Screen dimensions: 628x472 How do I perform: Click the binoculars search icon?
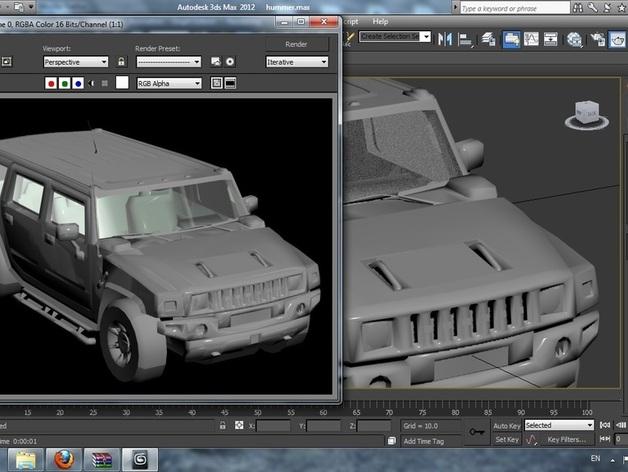(578, 8)
